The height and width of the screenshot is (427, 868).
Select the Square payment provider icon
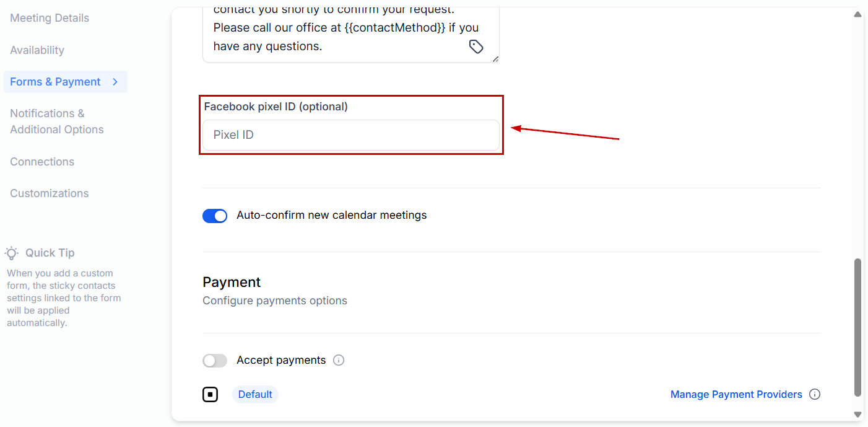tap(210, 394)
